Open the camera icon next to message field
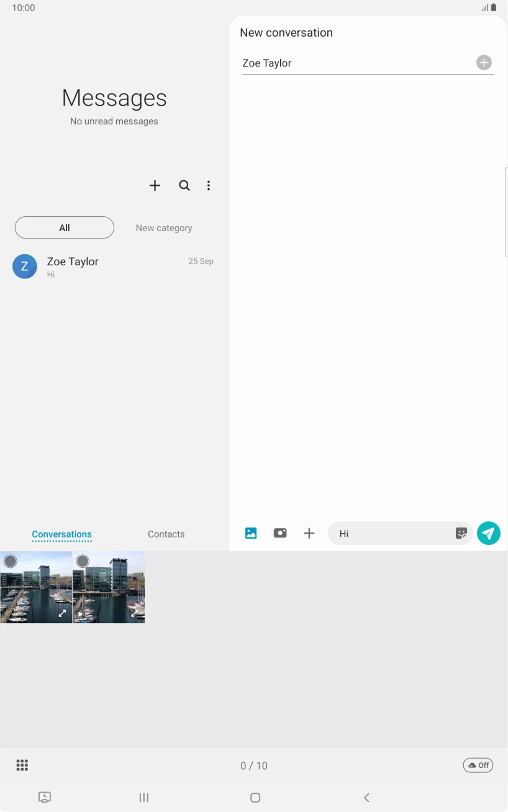Viewport: 508px width, 812px height. pos(280,533)
